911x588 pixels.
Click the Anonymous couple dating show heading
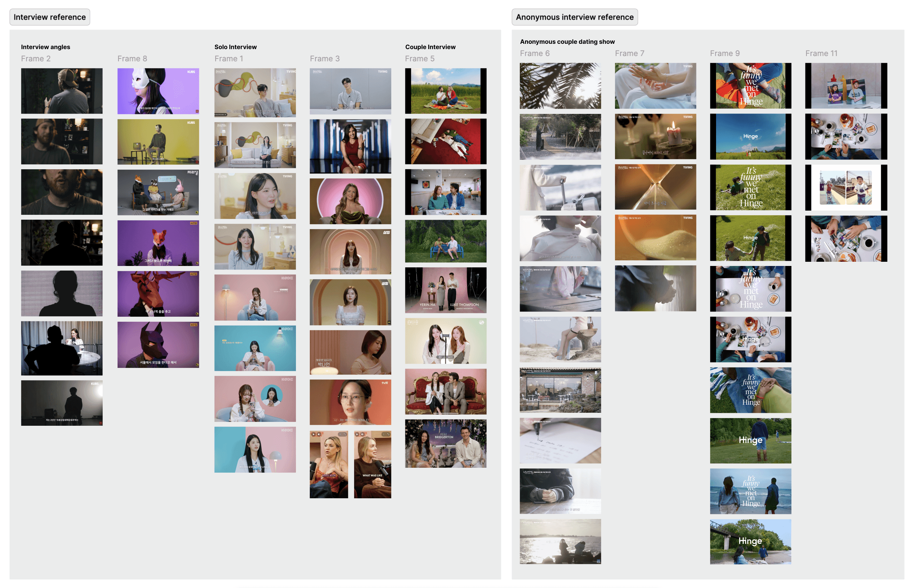coord(567,42)
